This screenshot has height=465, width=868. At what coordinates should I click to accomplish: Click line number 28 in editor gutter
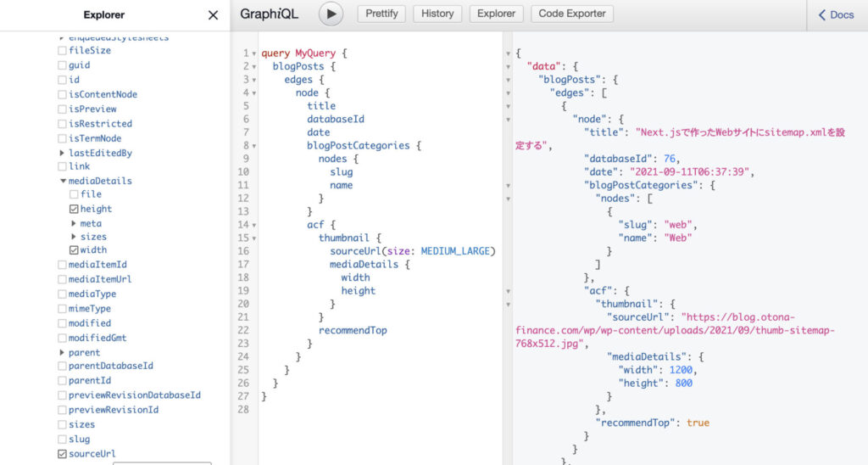(243, 410)
